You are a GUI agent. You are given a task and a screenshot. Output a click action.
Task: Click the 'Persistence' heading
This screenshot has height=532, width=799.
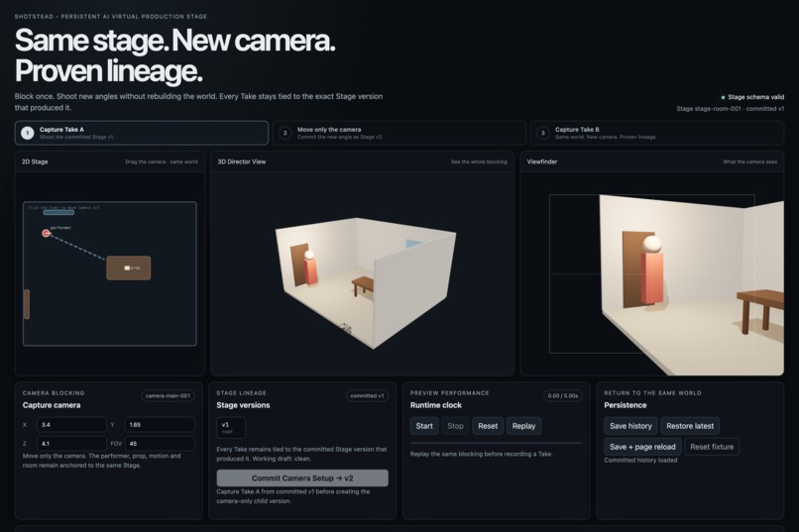coord(626,405)
